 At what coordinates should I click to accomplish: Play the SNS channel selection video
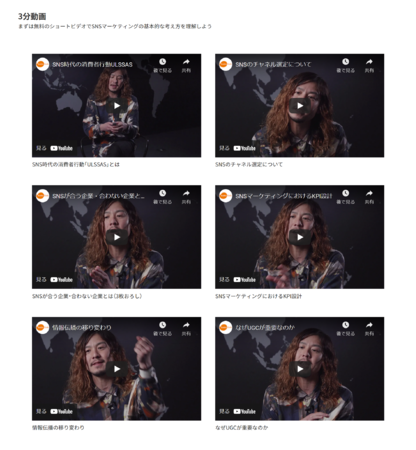coord(300,106)
